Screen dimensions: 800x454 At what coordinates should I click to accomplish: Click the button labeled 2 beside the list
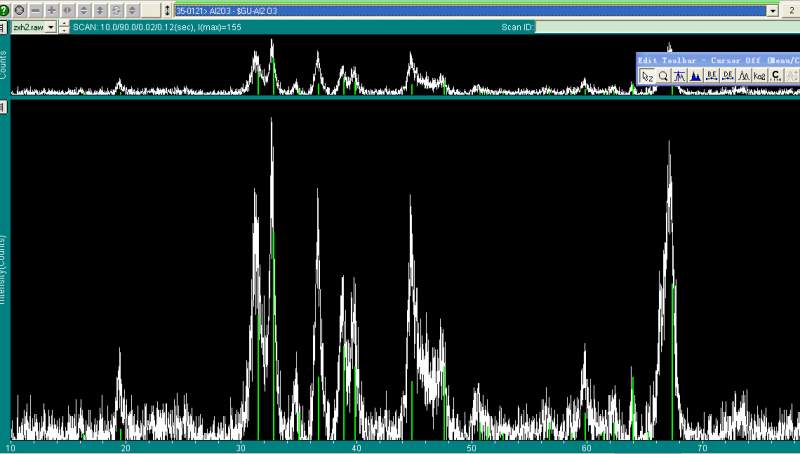tap(791, 10)
